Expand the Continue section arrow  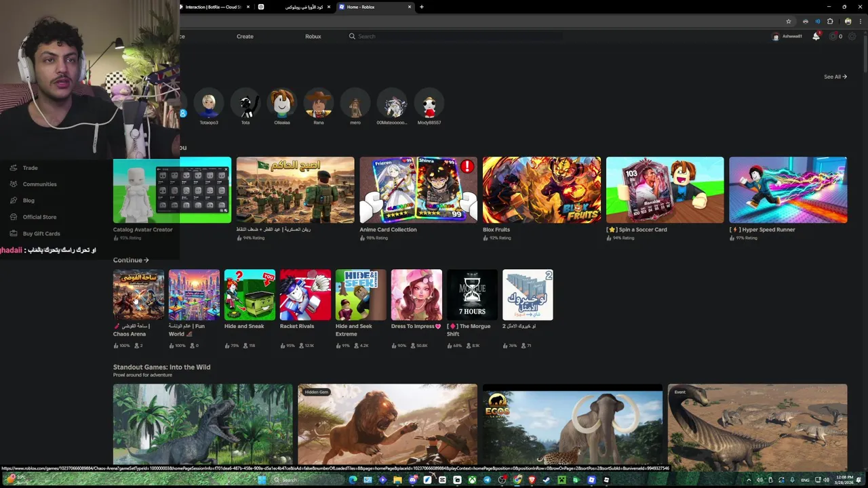146,260
